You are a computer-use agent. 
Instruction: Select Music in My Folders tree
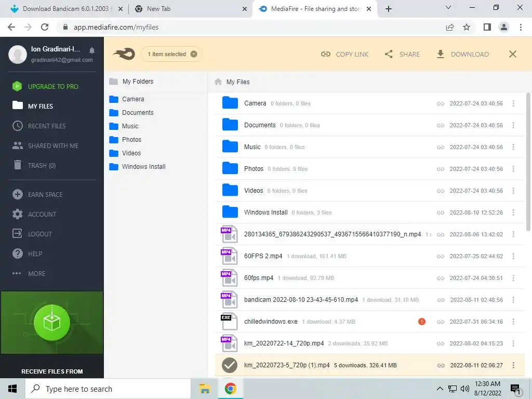pyautogui.click(x=124, y=126)
